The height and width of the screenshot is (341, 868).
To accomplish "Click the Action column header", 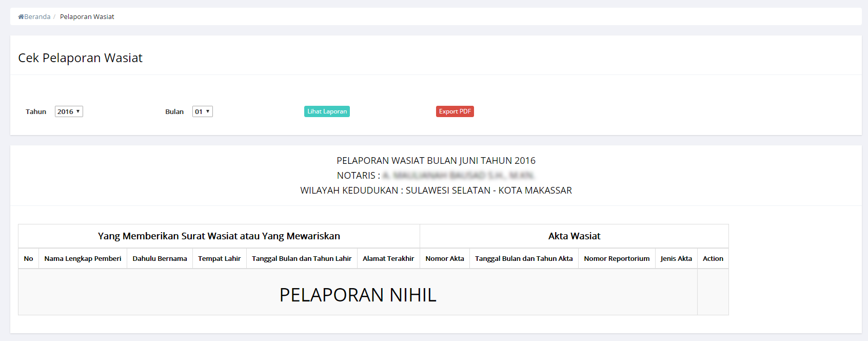I will tap(713, 258).
